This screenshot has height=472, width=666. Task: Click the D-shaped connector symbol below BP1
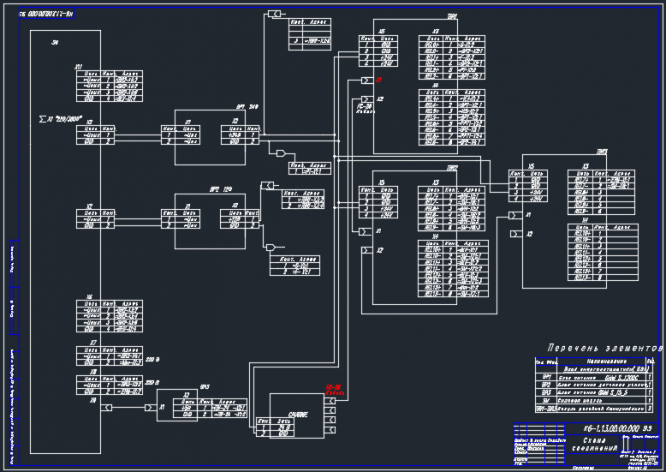tap(281, 153)
